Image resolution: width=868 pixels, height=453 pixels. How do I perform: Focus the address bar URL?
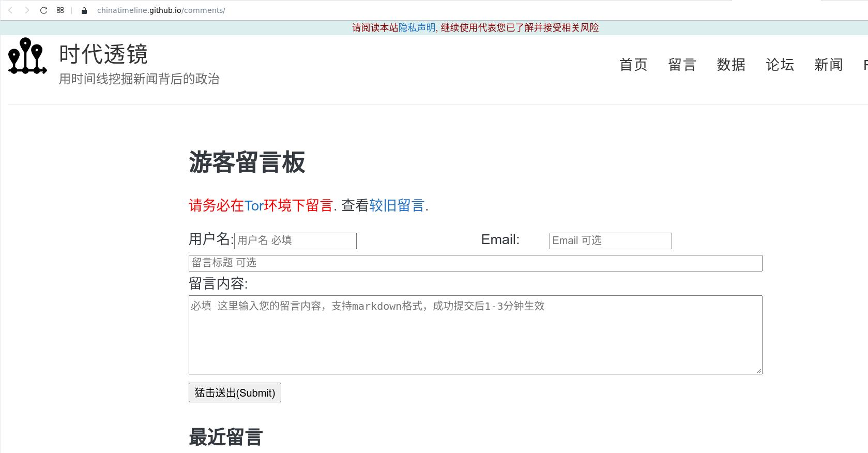coord(161,10)
